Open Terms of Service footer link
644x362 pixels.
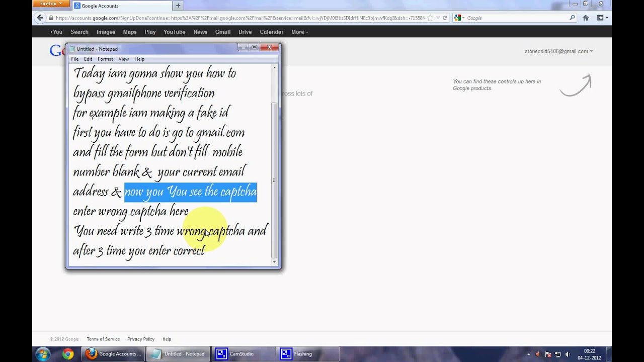tap(103, 339)
